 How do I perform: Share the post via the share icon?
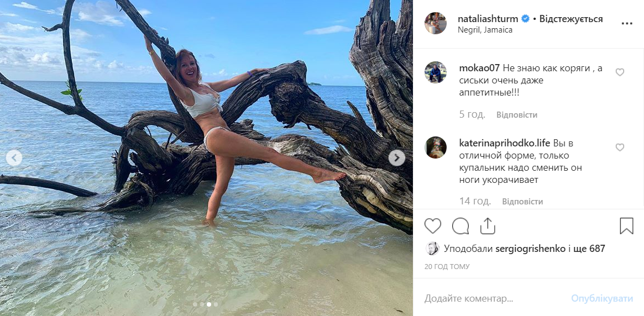(488, 226)
